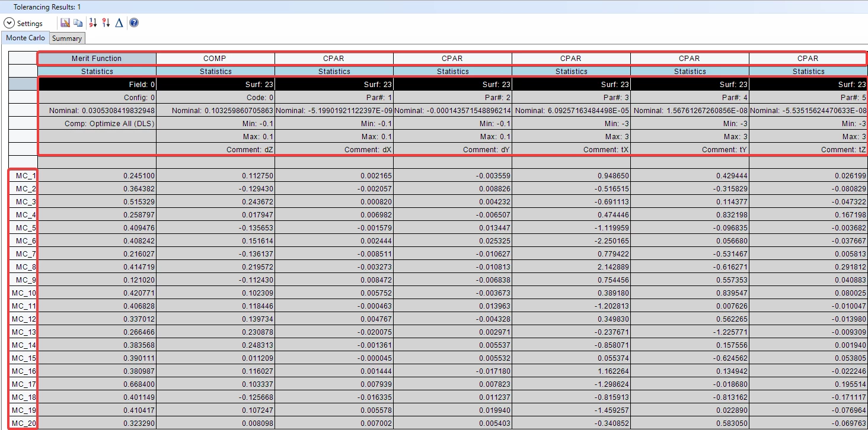The width and height of the screenshot is (868, 430).
Task: Select row header MC_16
Action: tap(23, 371)
